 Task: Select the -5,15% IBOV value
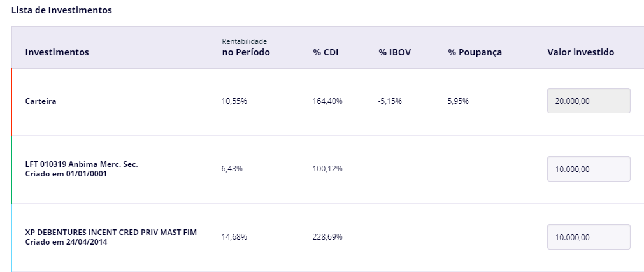coord(390,101)
